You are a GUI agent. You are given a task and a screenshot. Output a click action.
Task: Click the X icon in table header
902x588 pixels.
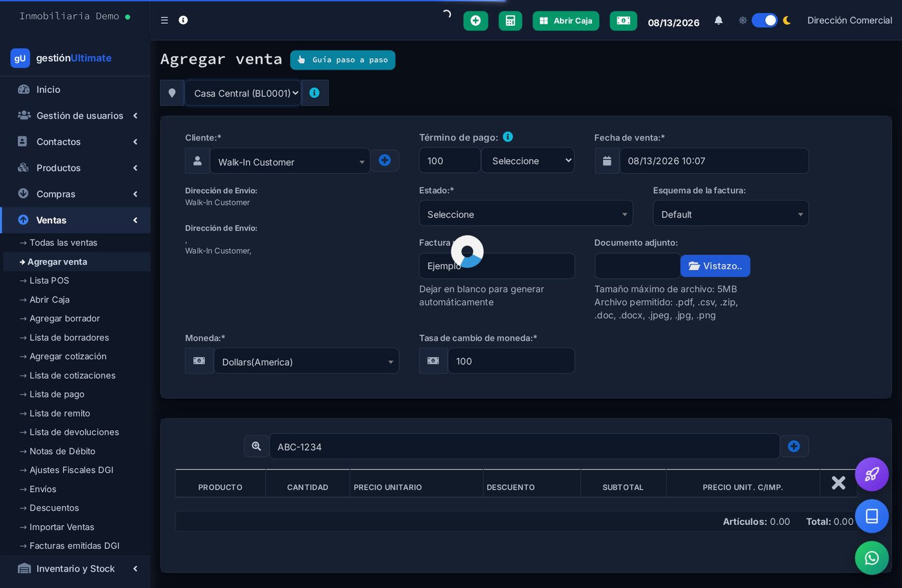tap(838, 483)
